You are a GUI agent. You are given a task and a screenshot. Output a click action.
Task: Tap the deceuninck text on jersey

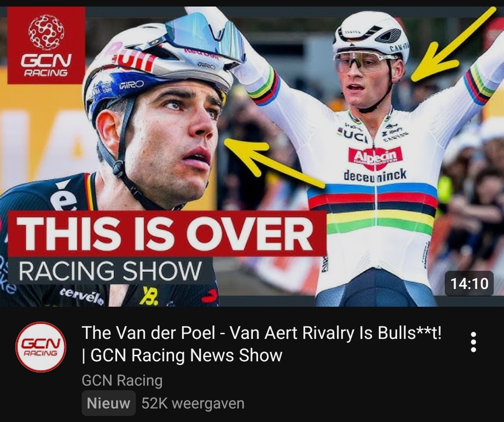(375, 175)
